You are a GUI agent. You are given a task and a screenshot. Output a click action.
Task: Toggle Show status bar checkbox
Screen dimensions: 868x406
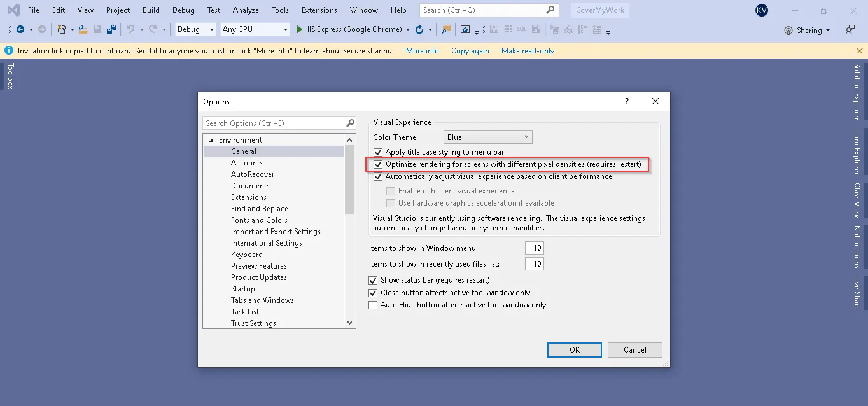tap(373, 280)
